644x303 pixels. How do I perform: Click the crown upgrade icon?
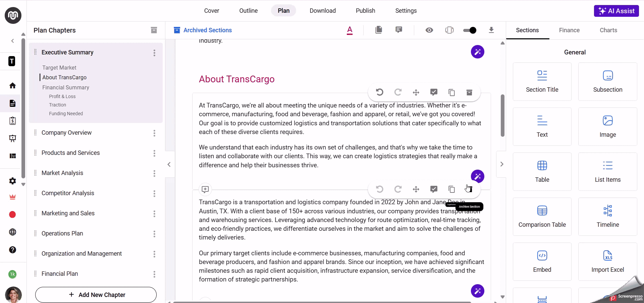(x=12, y=197)
